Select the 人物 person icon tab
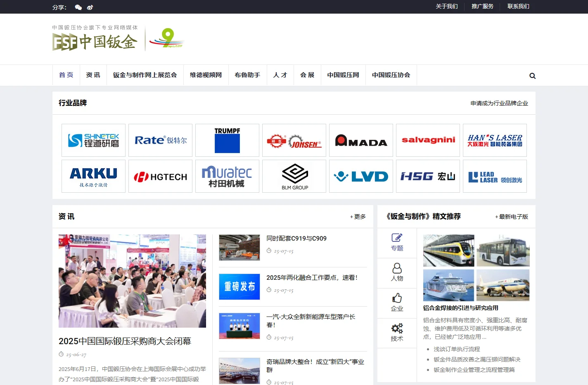The image size is (588, 385). pos(397,273)
